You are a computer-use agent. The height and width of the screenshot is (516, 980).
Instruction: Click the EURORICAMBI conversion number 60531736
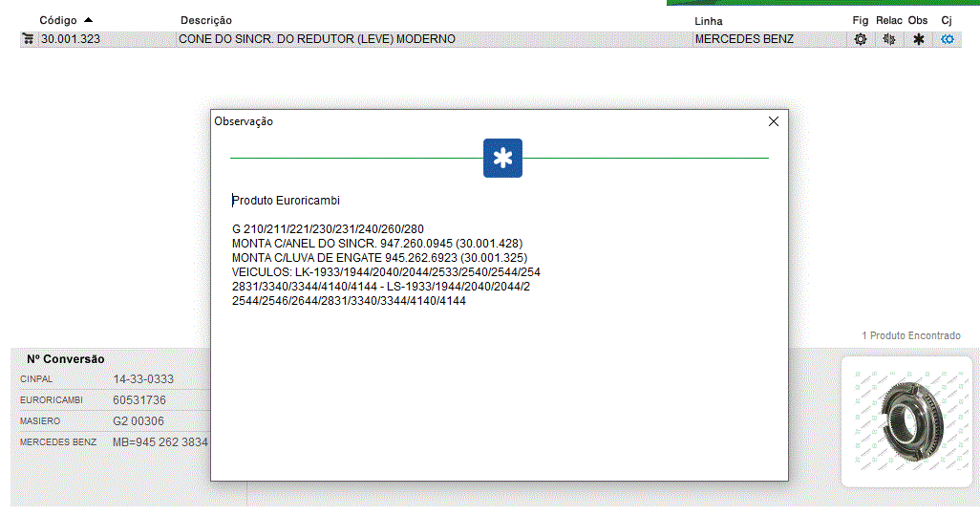[x=139, y=400]
